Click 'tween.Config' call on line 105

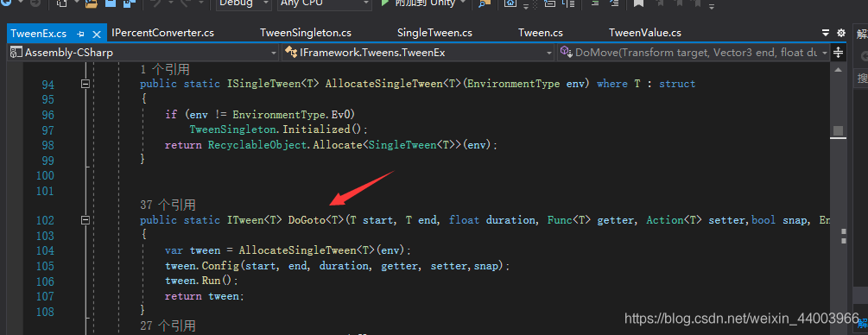tap(203, 266)
